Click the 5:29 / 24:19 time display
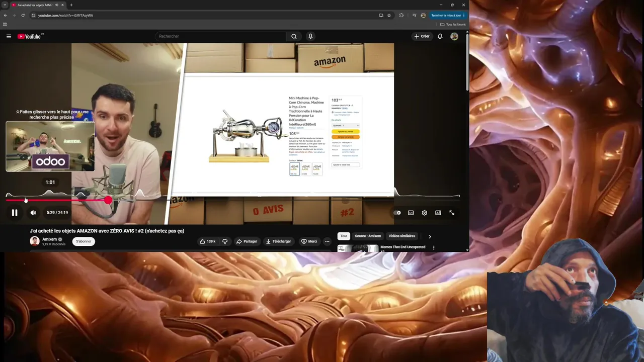The height and width of the screenshot is (362, 644). point(57,213)
